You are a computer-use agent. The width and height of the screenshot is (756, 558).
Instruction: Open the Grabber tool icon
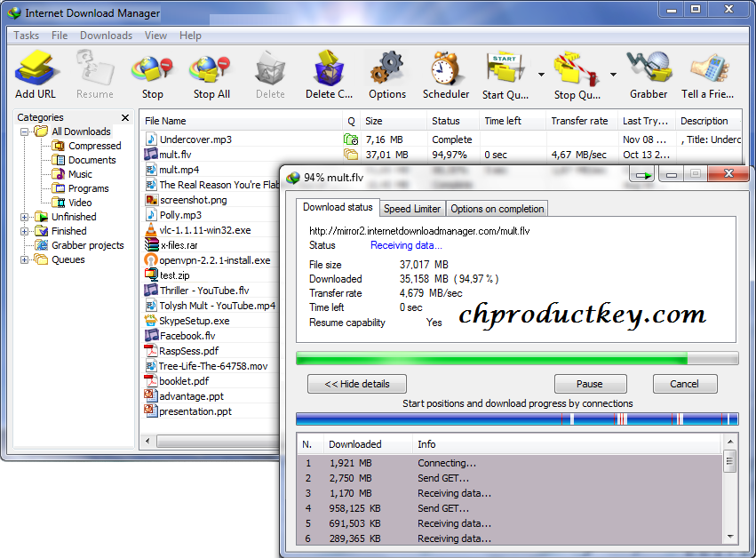click(649, 68)
